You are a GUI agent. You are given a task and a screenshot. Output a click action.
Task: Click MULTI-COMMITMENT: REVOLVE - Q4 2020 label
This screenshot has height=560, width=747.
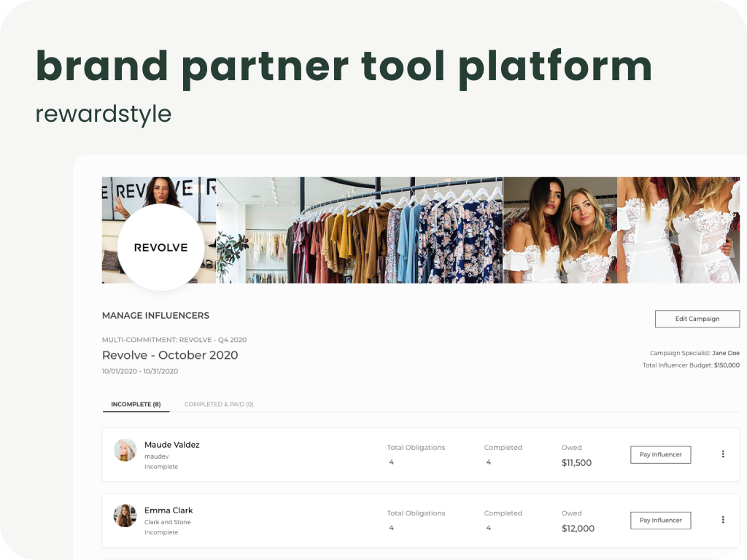click(x=174, y=340)
